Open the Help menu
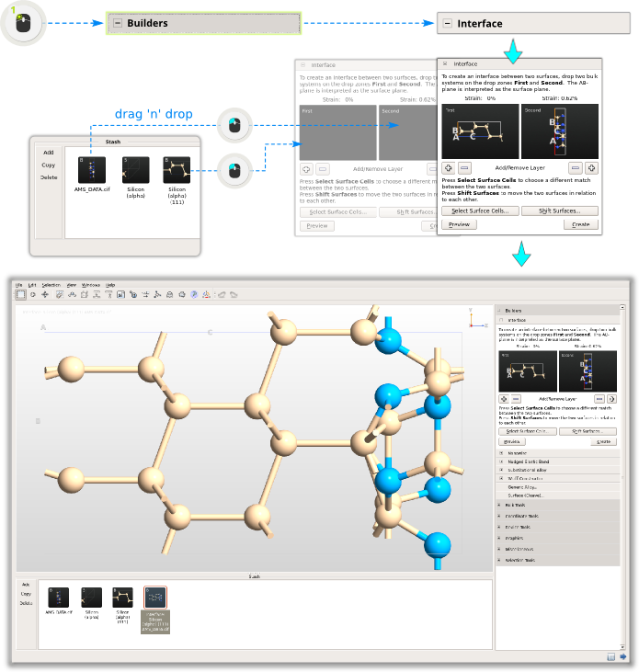 110,285
